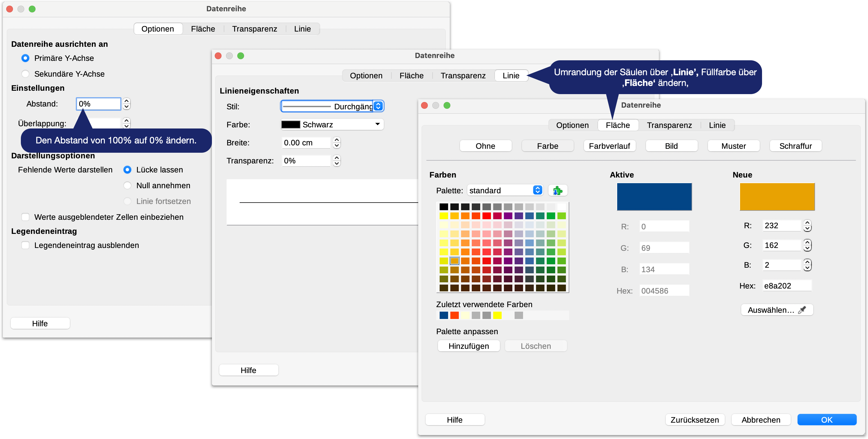Check Legendeneintrag ausblenden checkbox
Screen dimensions: 868x439
click(25, 245)
